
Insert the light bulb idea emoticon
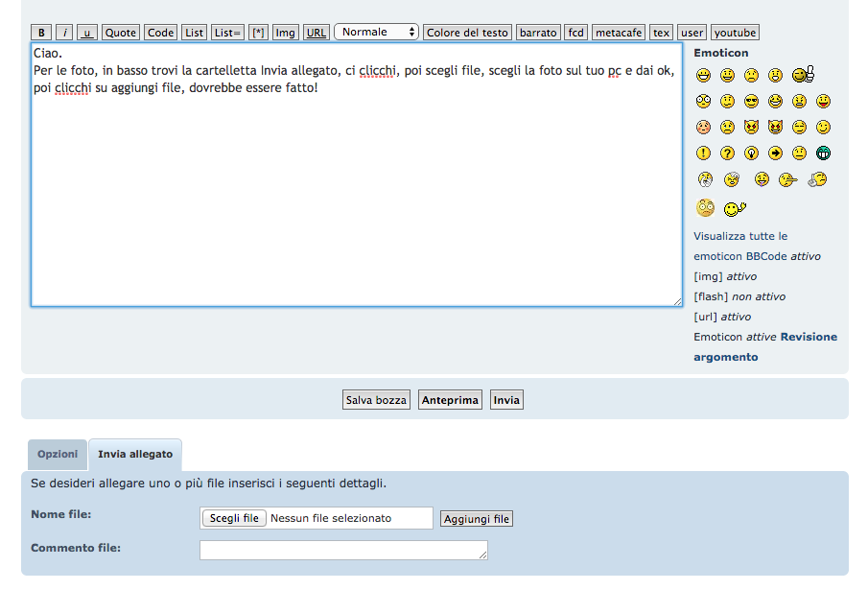point(751,153)
